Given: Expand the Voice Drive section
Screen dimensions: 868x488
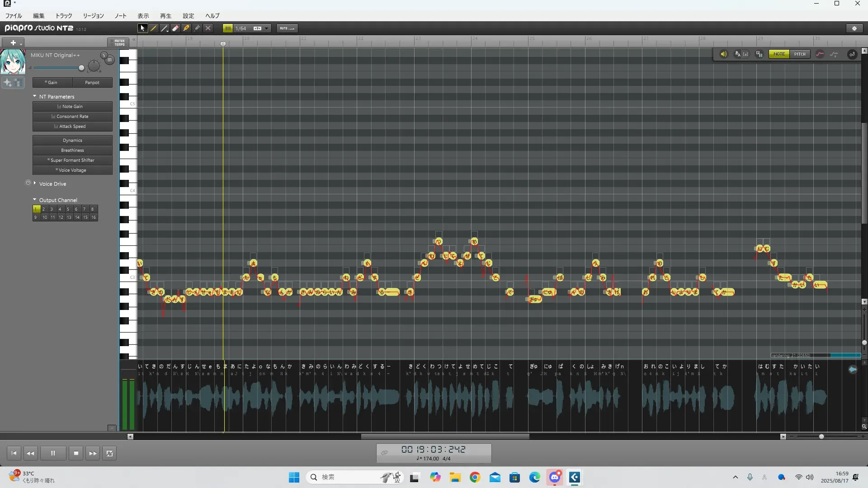Looking at the screenshot, I should coord(35,183).
